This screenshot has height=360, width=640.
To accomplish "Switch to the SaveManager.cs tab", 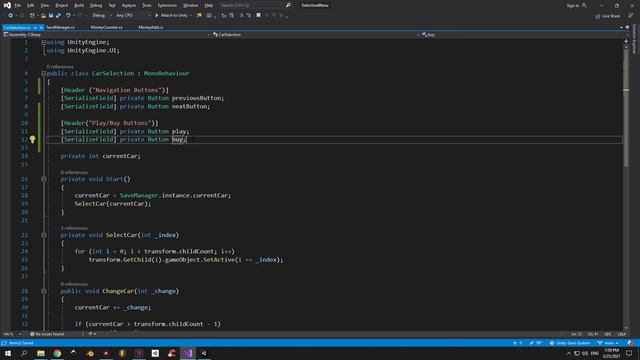I will [60, 27].
